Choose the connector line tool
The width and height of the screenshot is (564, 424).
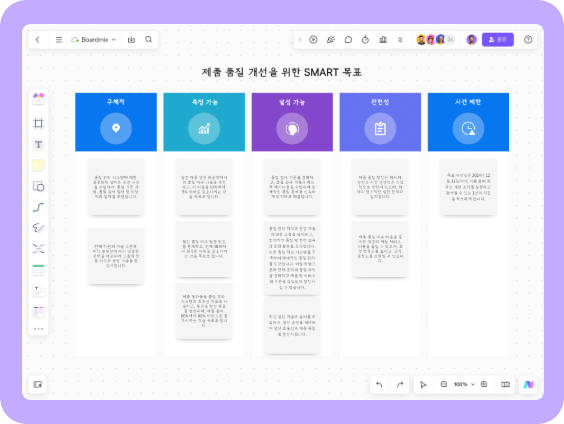(38, 207)
